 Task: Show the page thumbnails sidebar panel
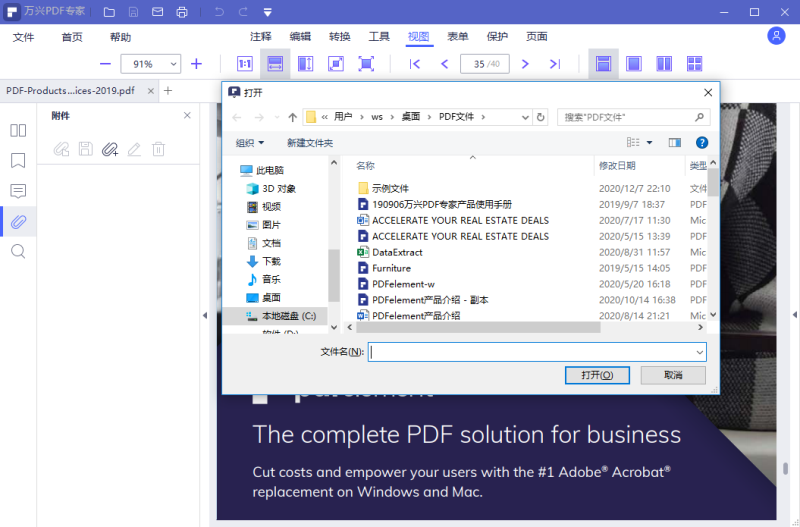[x=18, y=131]
